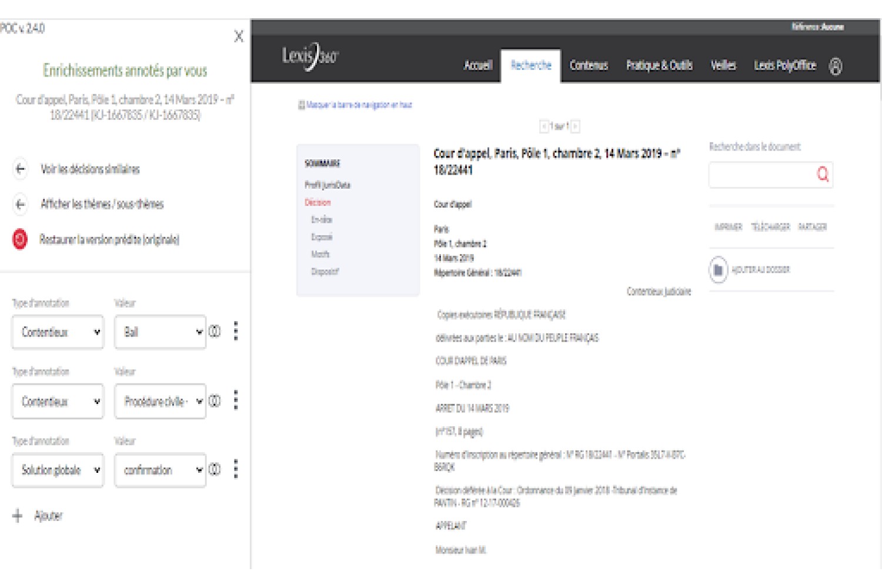Click back arrow beside Voir les décisions similaires

pyautogui.click(x=21, y=169)
